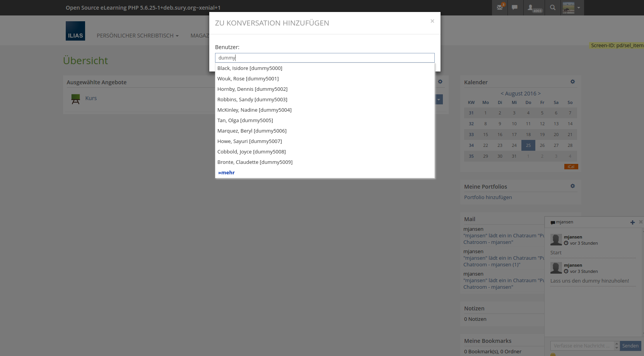Click the emoji smiley icon below message field
The height and width of the screenshot is (356, 644).
coord(553,354)
